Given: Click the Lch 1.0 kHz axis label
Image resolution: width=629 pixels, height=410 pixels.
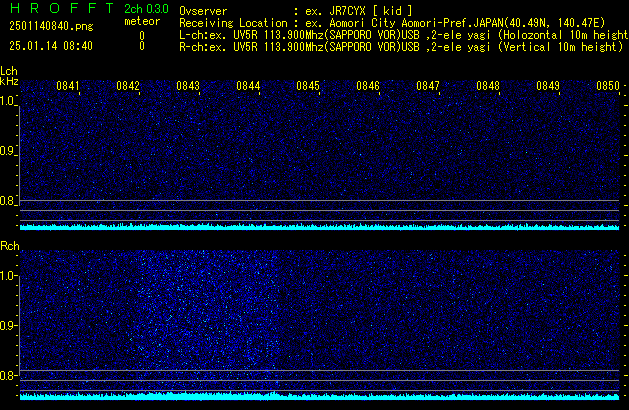Looking at the screenshot, I should [x=7, y=101].
